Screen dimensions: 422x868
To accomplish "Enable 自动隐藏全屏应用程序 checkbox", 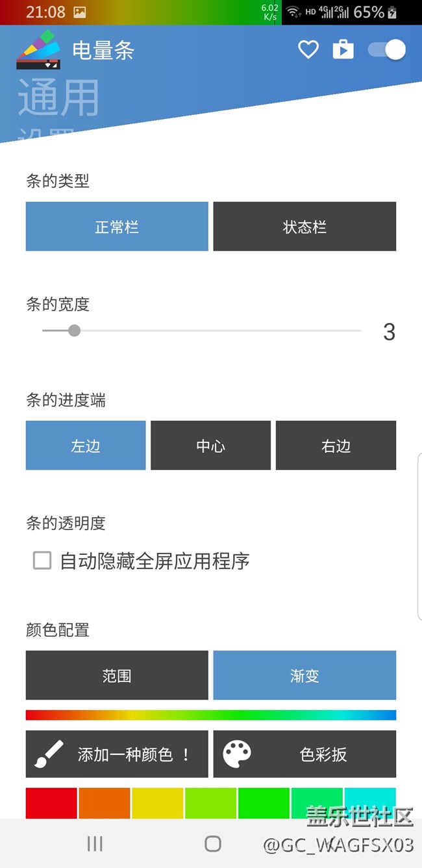I will pyautogui.click(x=42, y=560).
